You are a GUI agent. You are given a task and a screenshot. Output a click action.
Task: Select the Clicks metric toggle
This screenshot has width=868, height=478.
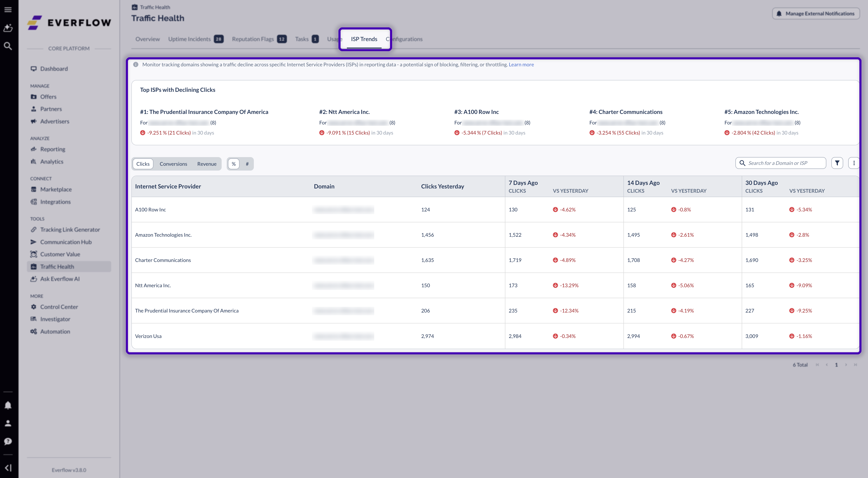coord(143,164)
